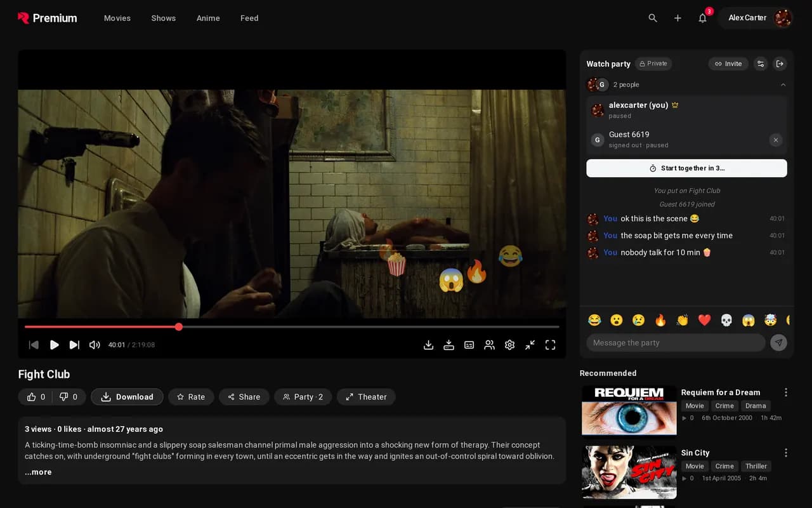Play the paused Fight Club video
The width and height of the screenshot is (812, 508).
click(55, 345)
